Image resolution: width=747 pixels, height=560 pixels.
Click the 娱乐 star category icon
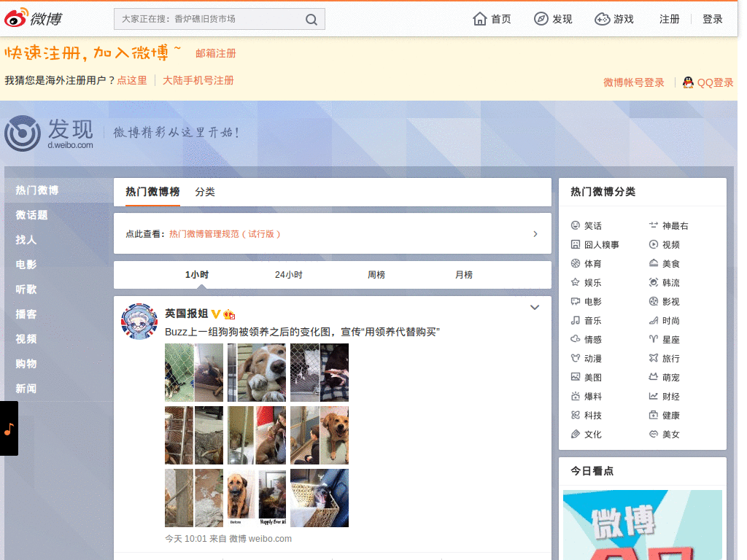pos(576,282)
